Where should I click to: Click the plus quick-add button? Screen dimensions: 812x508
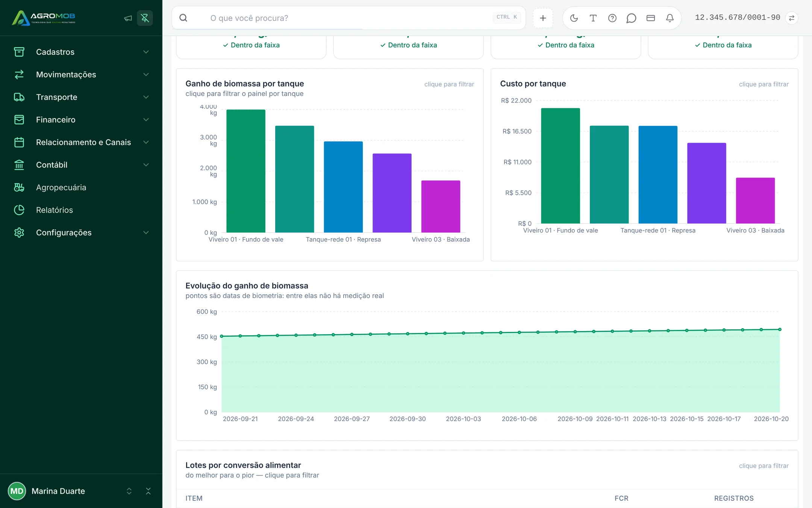pyautogui.click(x=543, y=18)
